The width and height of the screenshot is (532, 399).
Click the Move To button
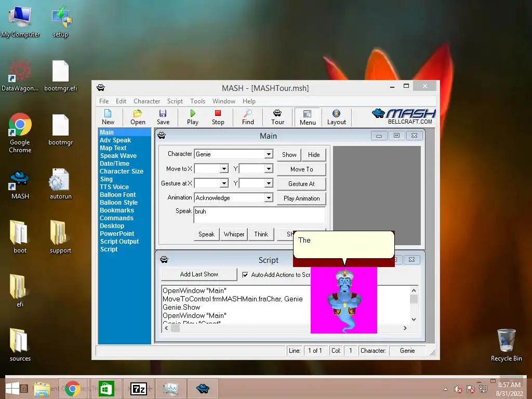[301, 169]
